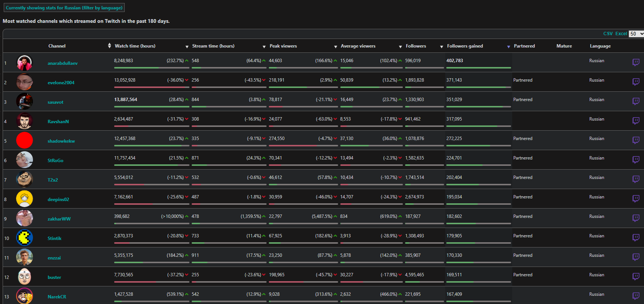644x304 pixels.
Task: Open Twitch icon in shadowkekw row
Action: [x=636, y=140]
